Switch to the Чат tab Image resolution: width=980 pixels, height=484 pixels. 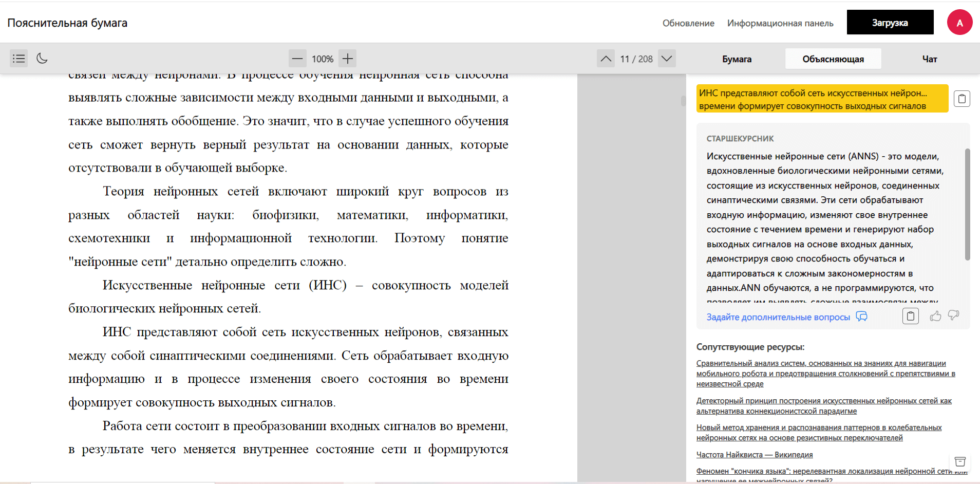pyautogui.click(x=929, y=59)
